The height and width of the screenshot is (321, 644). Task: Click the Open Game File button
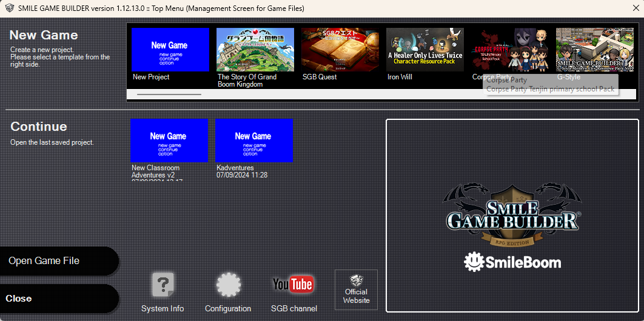coord(59,261)
